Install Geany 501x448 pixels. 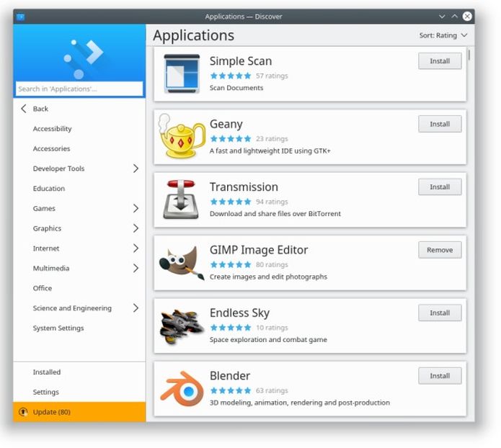[x=440, y=124]
